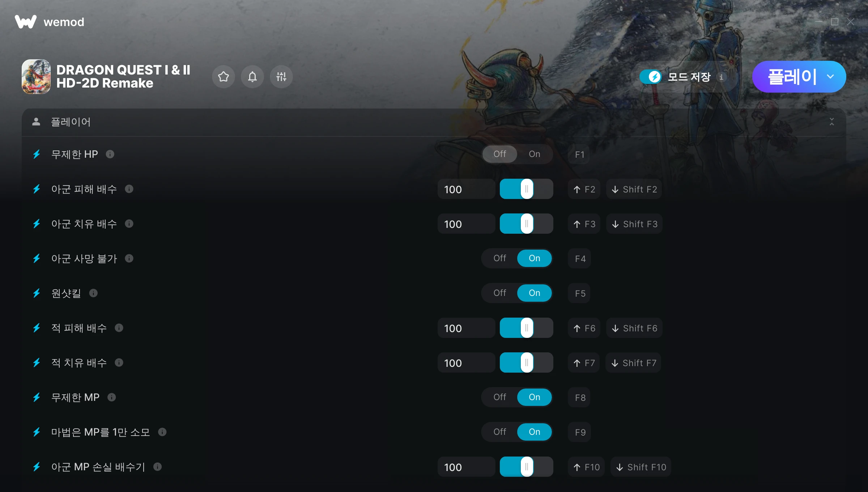868x492 pixels.
Task: Click info icon beside 모드 저장
Action: (721, 77)
